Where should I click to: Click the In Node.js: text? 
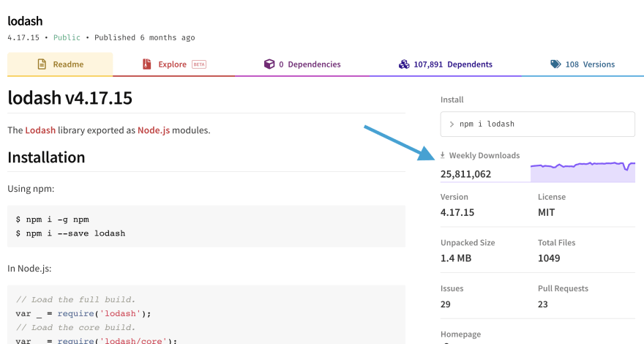[x=29, y=269]
